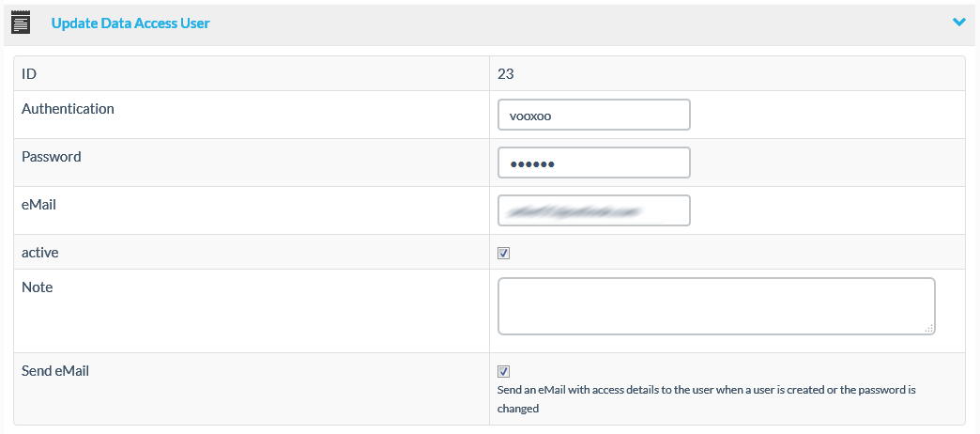This screenshot has width=980, height=434.
Task: Select the eMail address input box
Action: (x=593, y=210)
